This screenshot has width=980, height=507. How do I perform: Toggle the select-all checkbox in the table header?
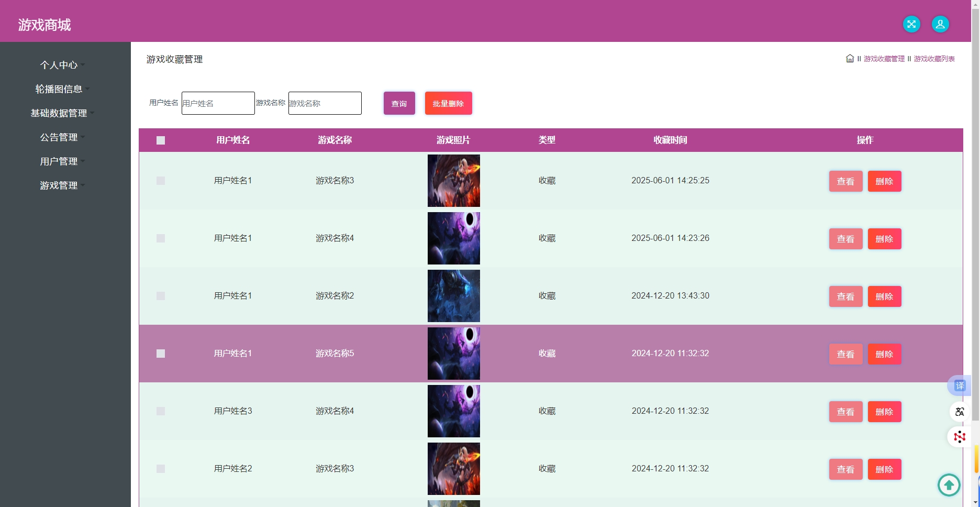tap(161, 140)
